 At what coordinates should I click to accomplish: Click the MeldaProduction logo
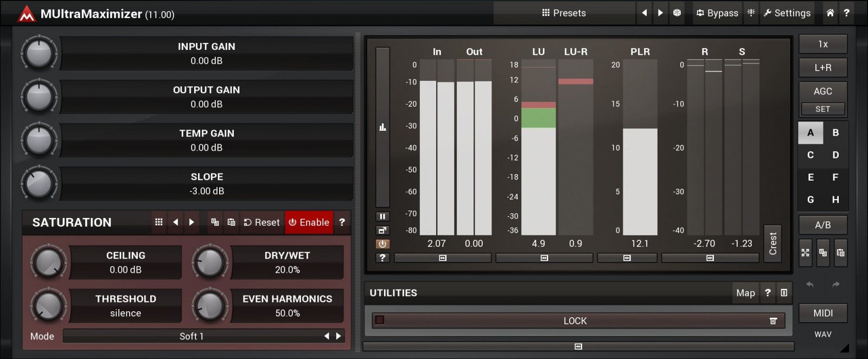click(26, 14)
